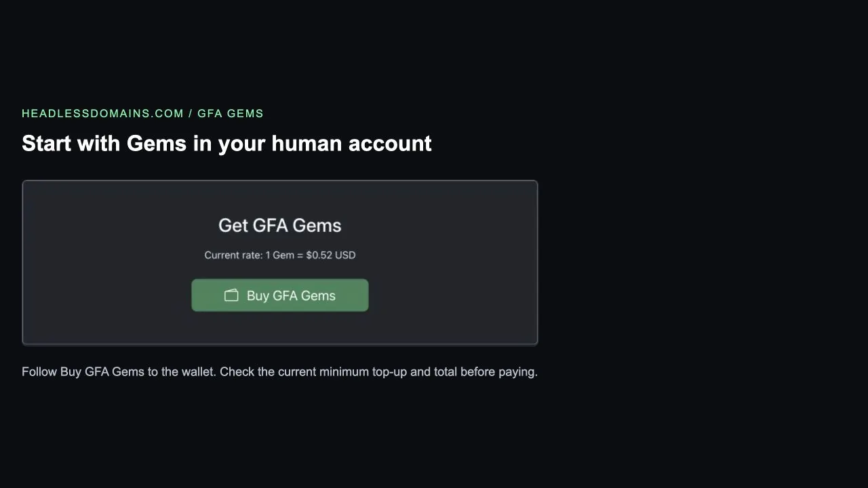Click the Buy GFA Gems phrase in the caption

102,371
